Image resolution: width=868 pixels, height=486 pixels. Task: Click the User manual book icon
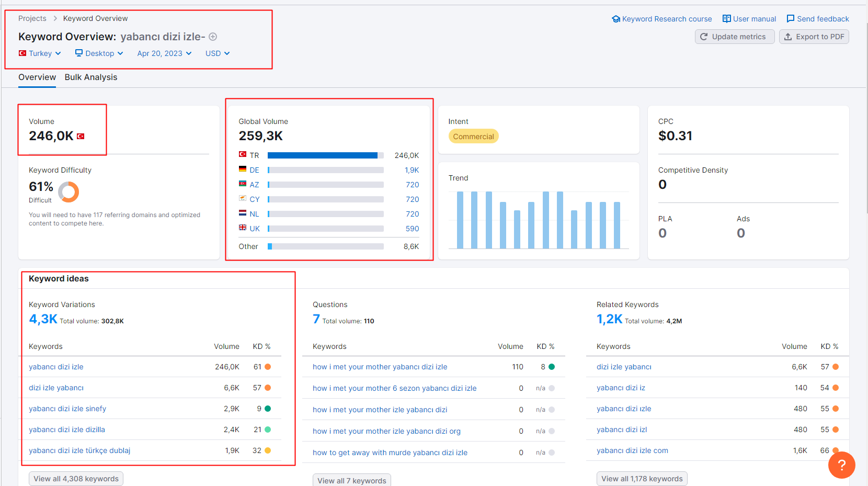tap(726, 19)
